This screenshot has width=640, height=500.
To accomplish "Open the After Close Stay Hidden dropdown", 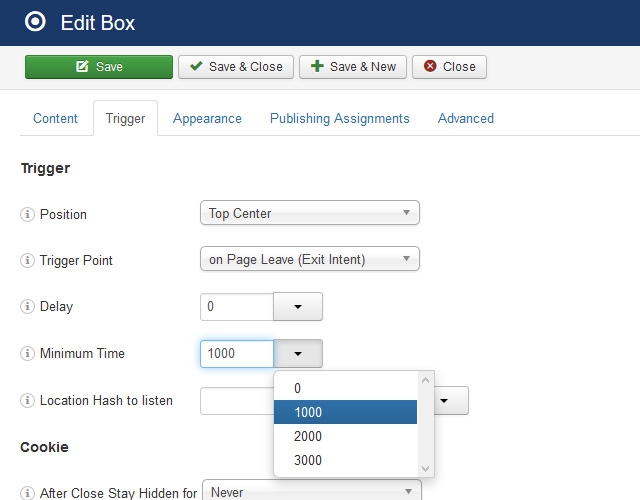I will point(312,490).
